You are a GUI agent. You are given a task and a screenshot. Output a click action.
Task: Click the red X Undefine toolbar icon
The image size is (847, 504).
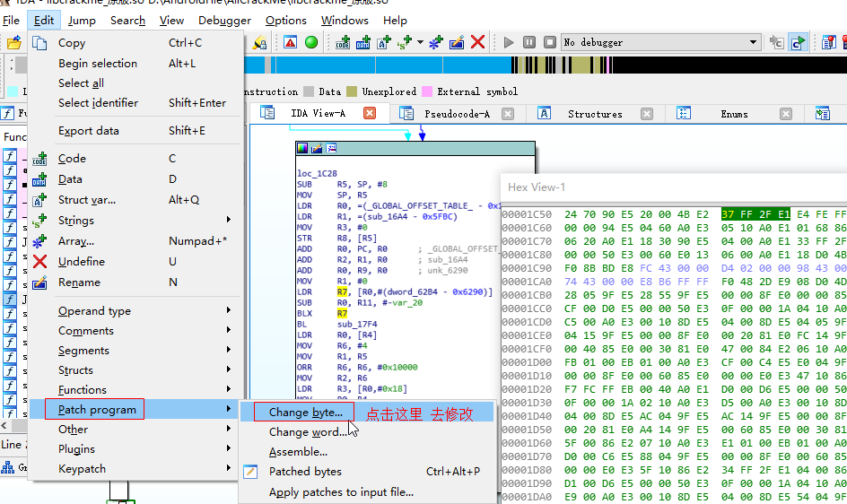(477, 42)
